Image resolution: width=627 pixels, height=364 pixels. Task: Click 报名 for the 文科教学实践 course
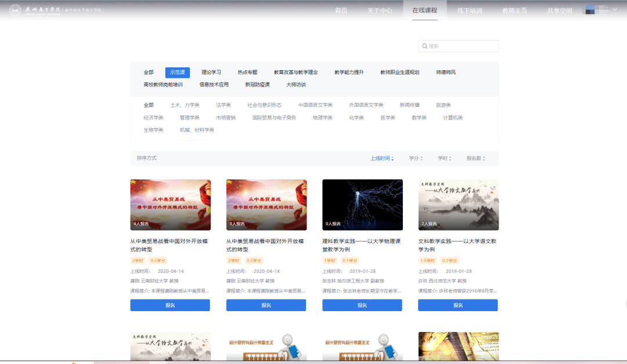point(458,305)
